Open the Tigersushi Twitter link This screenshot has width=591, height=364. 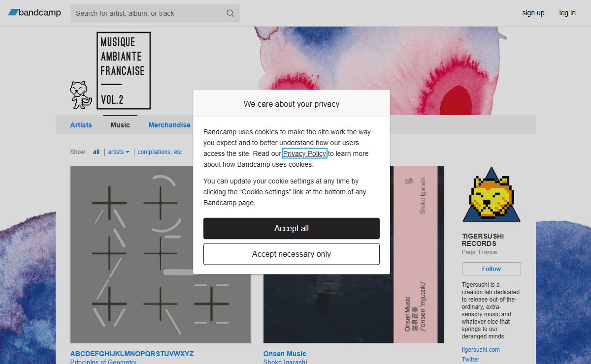point(470,360)
